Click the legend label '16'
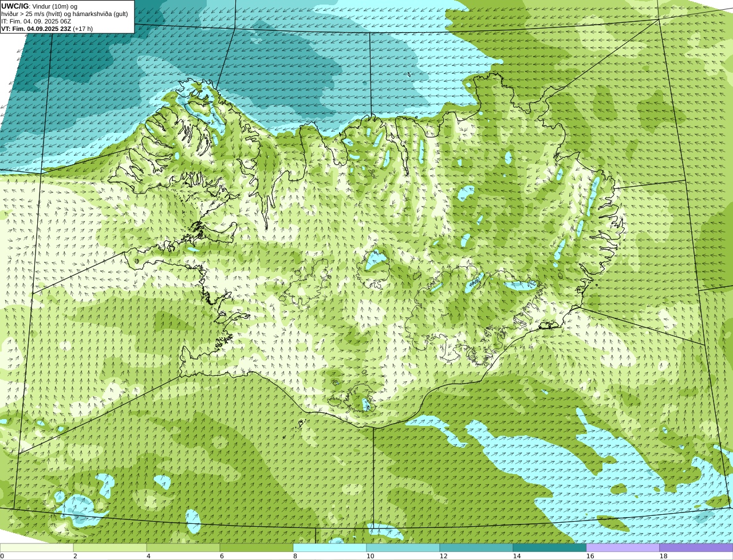The height and width of the screenshot is (560, 733). (590, 556)
